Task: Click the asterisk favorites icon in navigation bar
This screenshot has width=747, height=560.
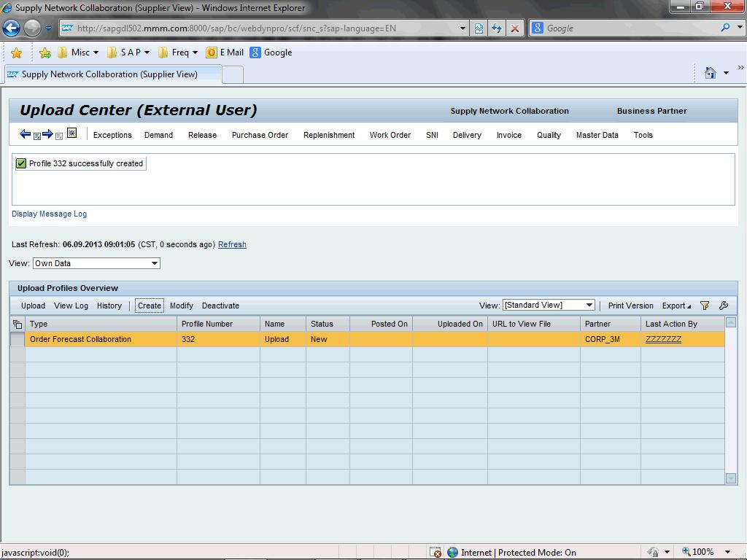Action: coord(72,133)
